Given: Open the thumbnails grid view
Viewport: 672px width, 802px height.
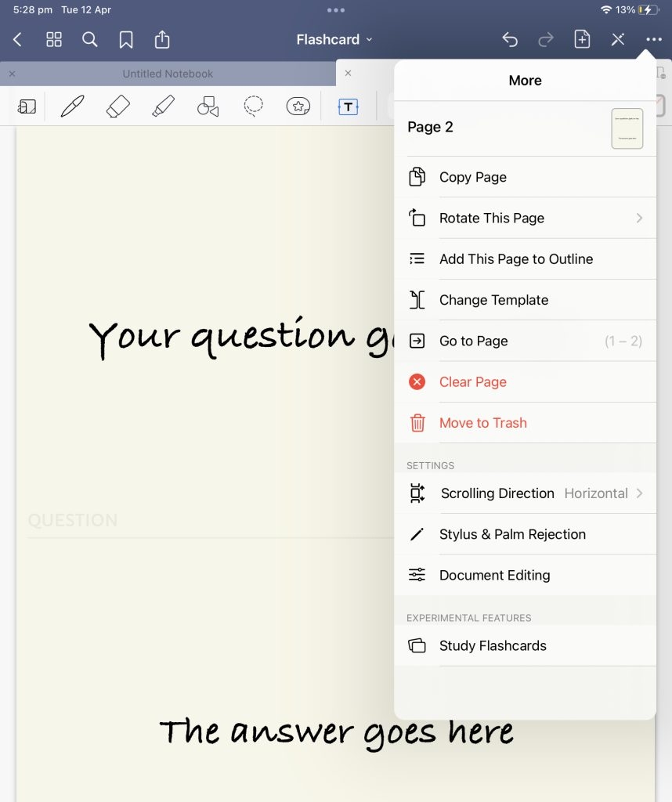Looking at the screenshot, I should [x=54, y=39].
